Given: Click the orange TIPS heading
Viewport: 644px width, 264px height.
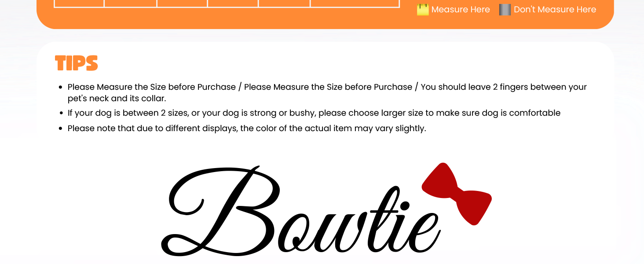Looking at the screenshot, I should [x=76, y=63].
